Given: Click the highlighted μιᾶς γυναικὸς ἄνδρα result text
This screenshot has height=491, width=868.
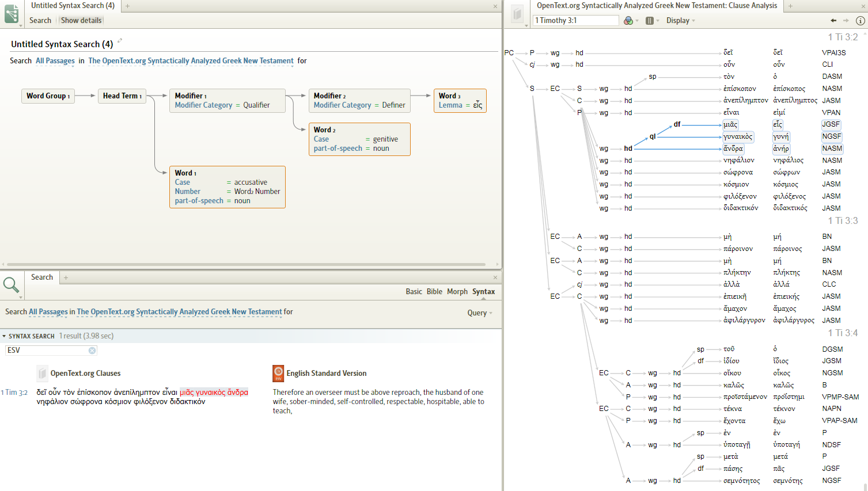Looking at the screenshot, I should click(214, 393).
